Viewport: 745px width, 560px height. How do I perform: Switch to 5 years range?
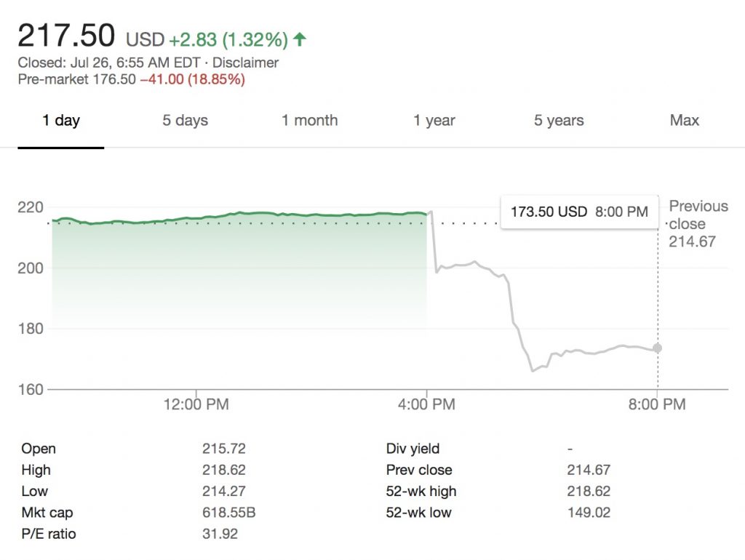(x=559, y=121)
